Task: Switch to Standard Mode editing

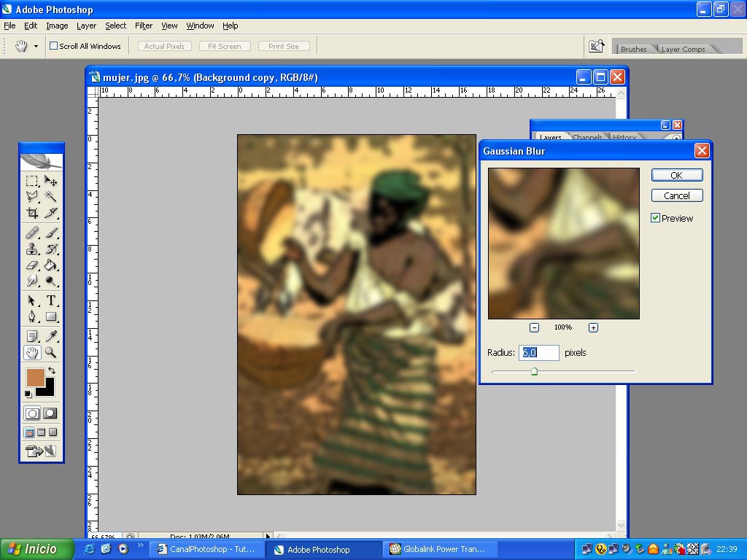Action: tap(32, 413)
